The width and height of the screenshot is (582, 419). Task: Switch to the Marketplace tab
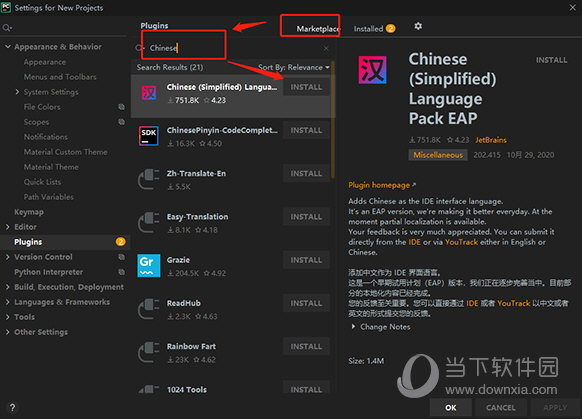(318, 29)
